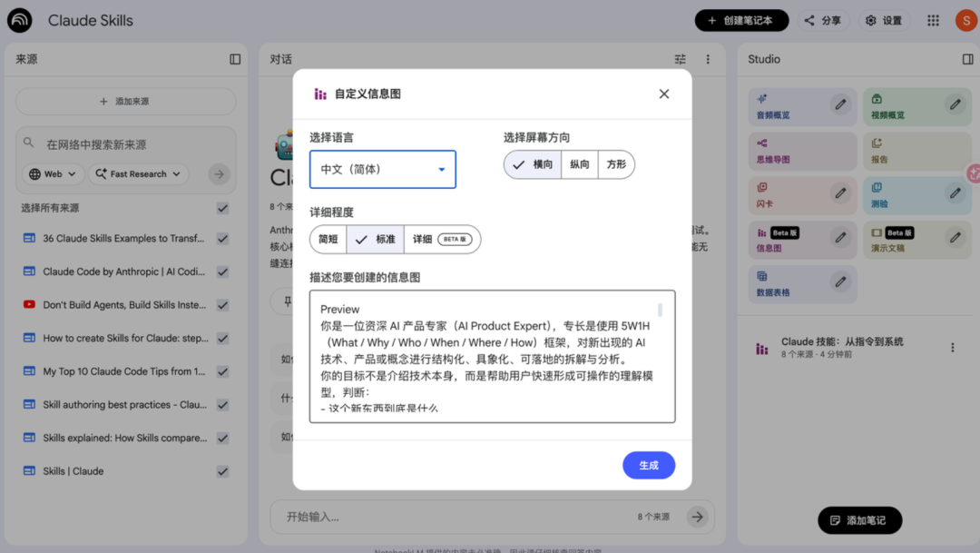The height and width of the screenshot is (553, 980).
Task: Uncheck the Skill authoring best practices source
Action: click(223, 405)
